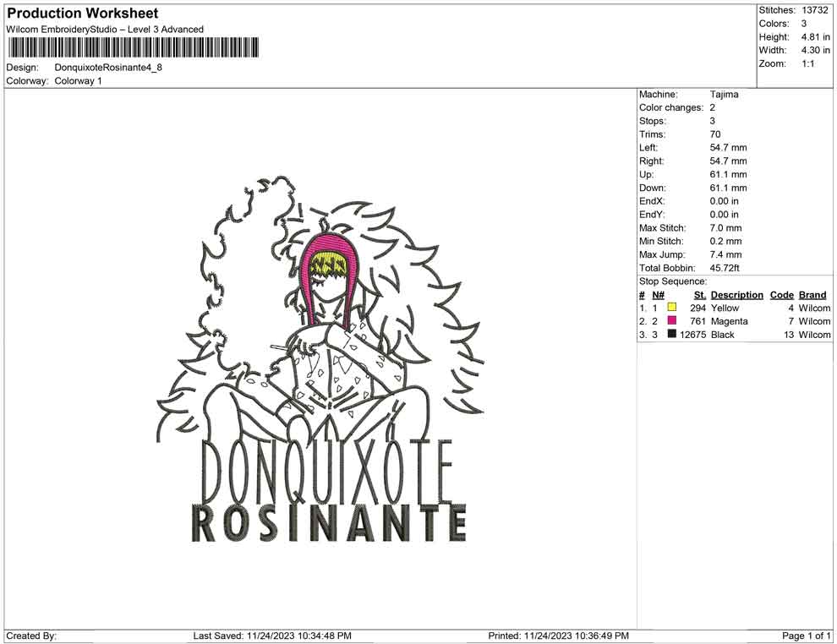The width and height of the screenshot is (837, 644).
Task: Click the 'Yellow' description in stop sequence
Action: (x=725, y=308)
